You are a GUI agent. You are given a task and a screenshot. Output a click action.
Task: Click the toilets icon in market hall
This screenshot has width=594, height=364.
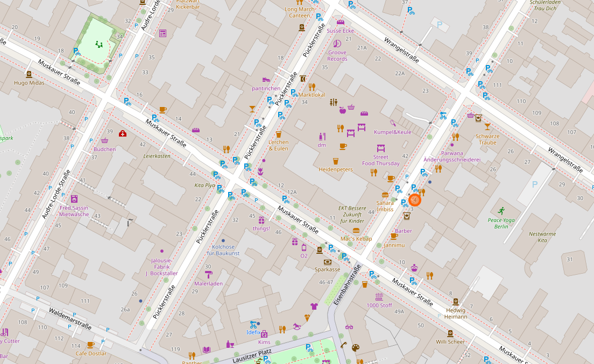[334, 102]
